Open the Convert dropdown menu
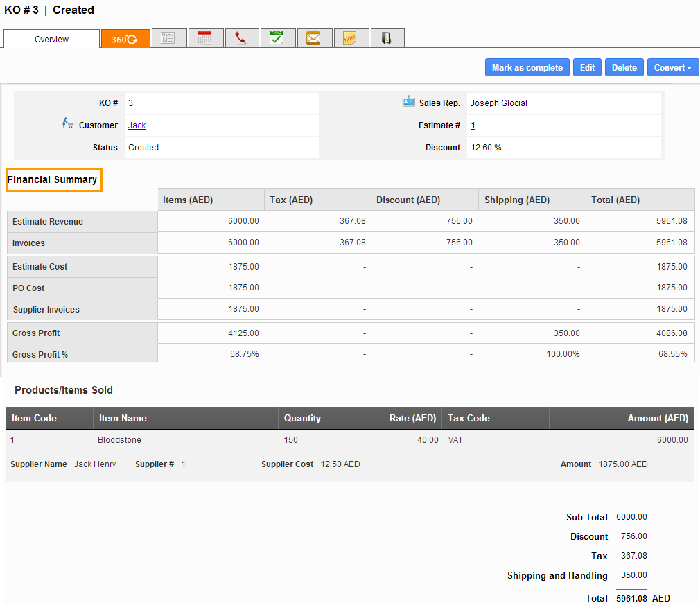 (x=672, y=67)
